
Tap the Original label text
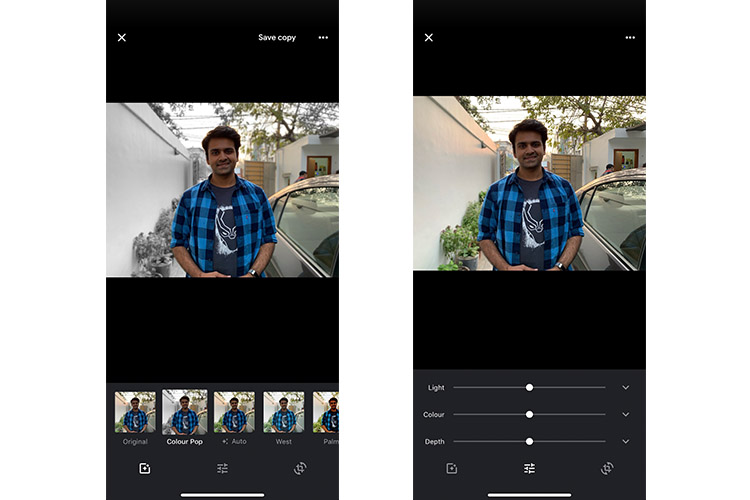[135, 442]
